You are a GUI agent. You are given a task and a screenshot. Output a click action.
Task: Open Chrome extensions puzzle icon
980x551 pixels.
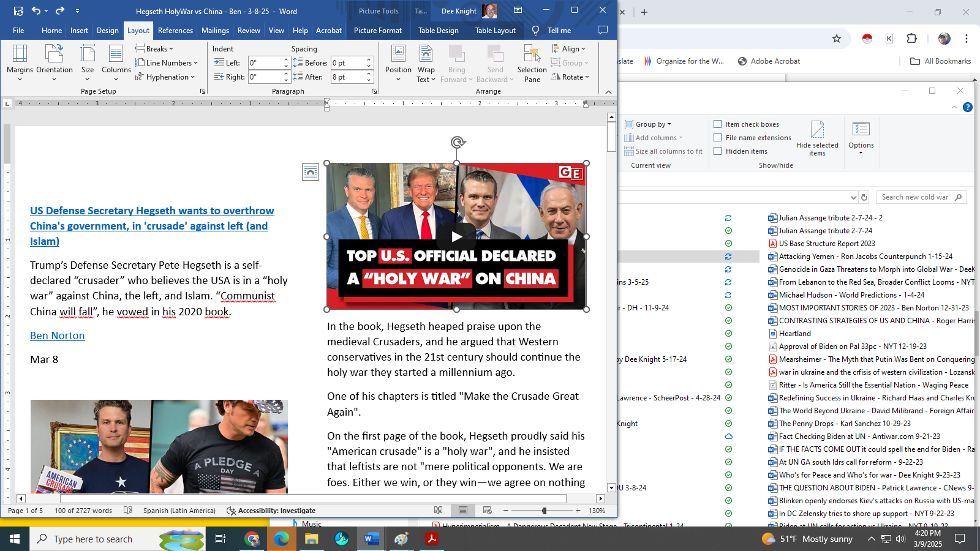pos(912,39)
